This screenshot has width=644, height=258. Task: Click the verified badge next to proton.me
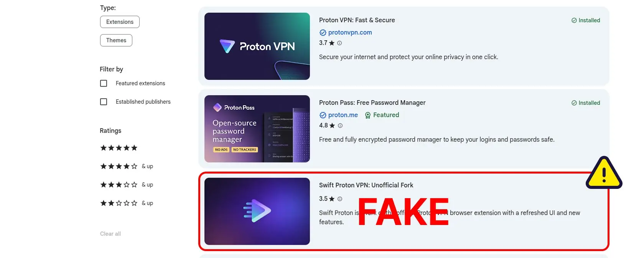coord(323,115)
